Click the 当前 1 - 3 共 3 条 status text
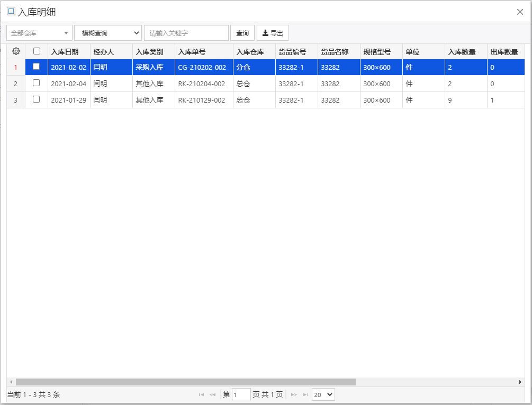The image size is (532, 405). 33,394
